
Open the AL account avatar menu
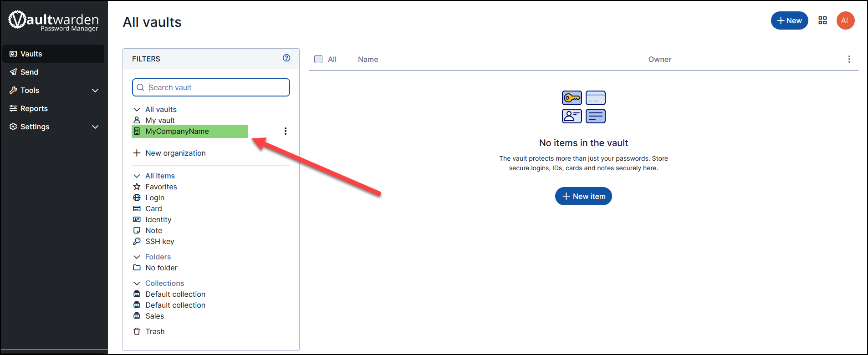coord(845,20)
